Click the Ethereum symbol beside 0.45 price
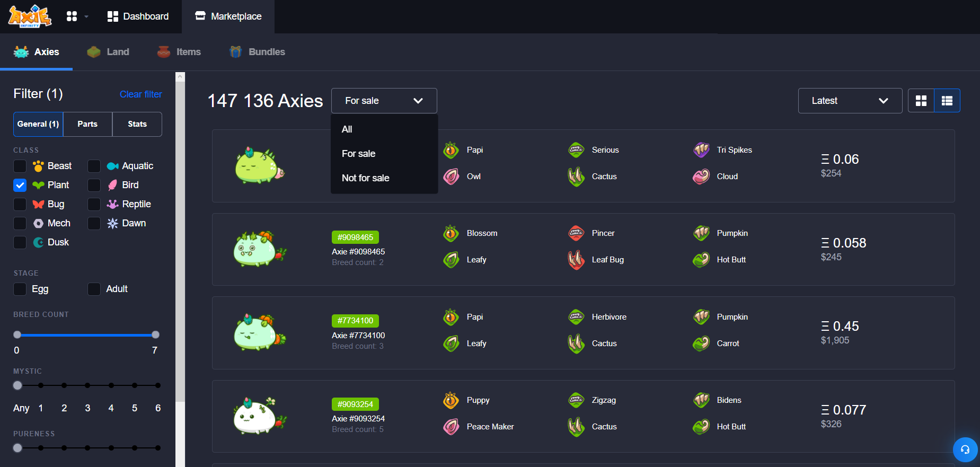The height and width of the screenshot is (467, 980). pos(825,326)
